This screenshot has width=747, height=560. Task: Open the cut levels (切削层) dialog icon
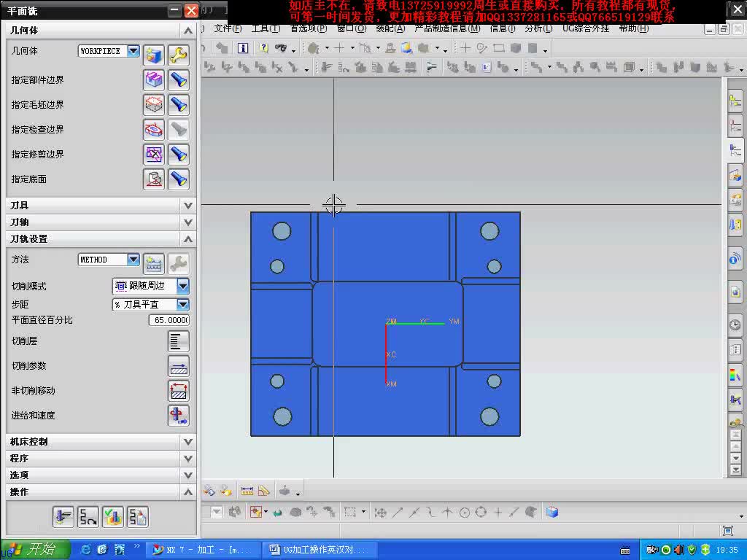pyautogui.click(x=178, y=341)
